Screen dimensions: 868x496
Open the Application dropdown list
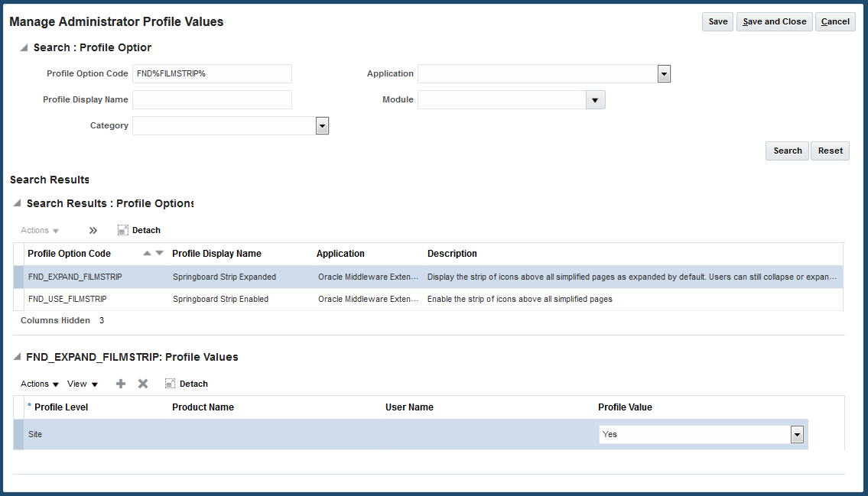coord(664,74)
